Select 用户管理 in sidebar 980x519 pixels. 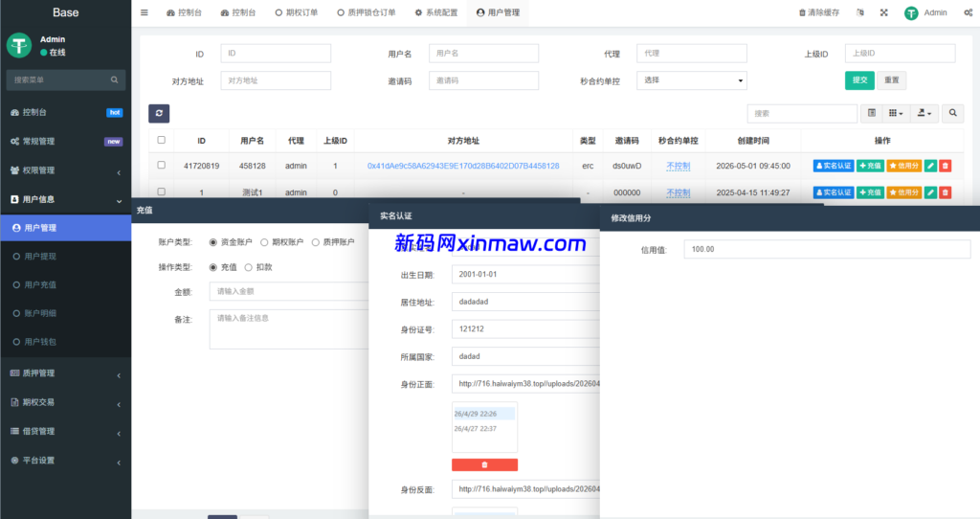66,228
